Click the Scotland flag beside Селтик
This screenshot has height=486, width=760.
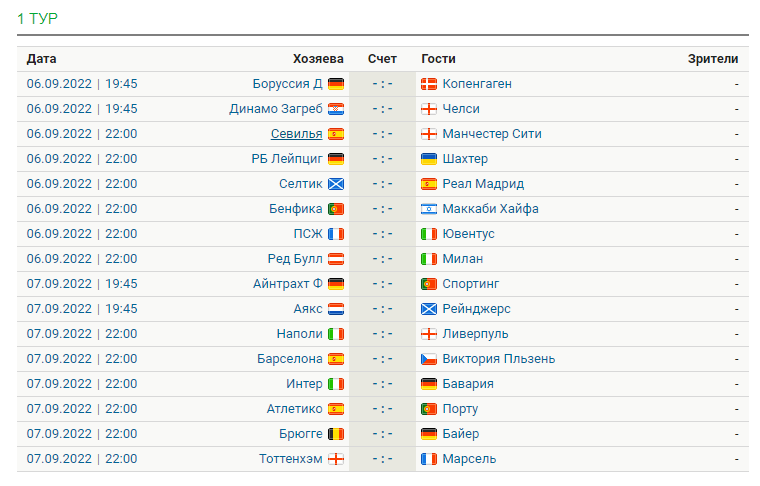pos(336,184)
